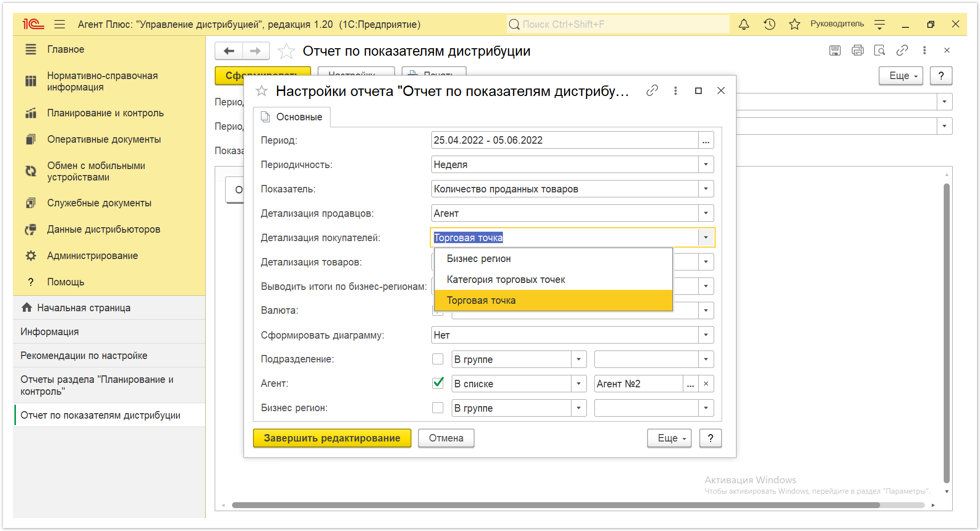This screenshot has width=980, height=531.
Task: Go back with the left arrow
Action: [229, 51]
